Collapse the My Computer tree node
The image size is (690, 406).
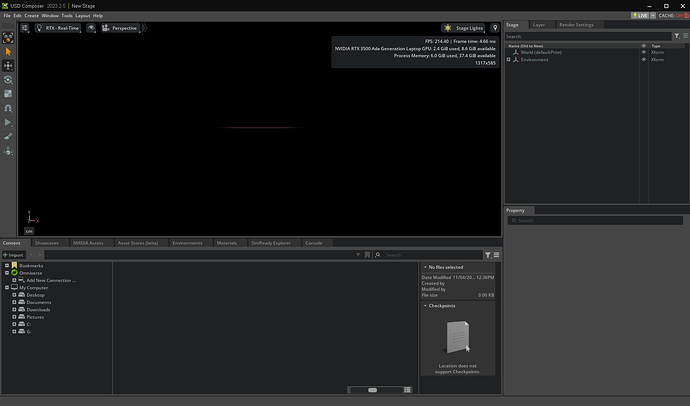[x=7, y=288]
